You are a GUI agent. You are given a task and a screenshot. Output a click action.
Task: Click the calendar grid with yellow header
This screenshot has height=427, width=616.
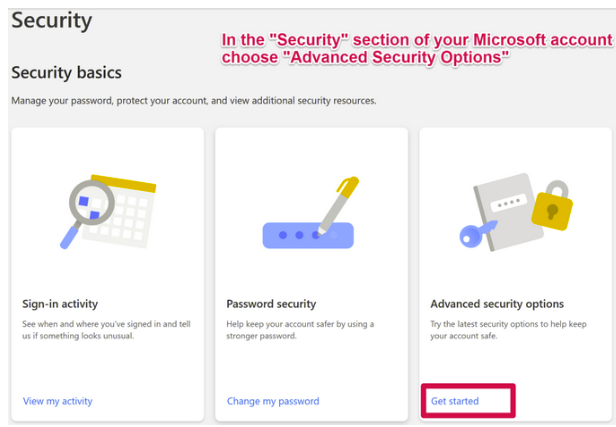coord(122,211)
